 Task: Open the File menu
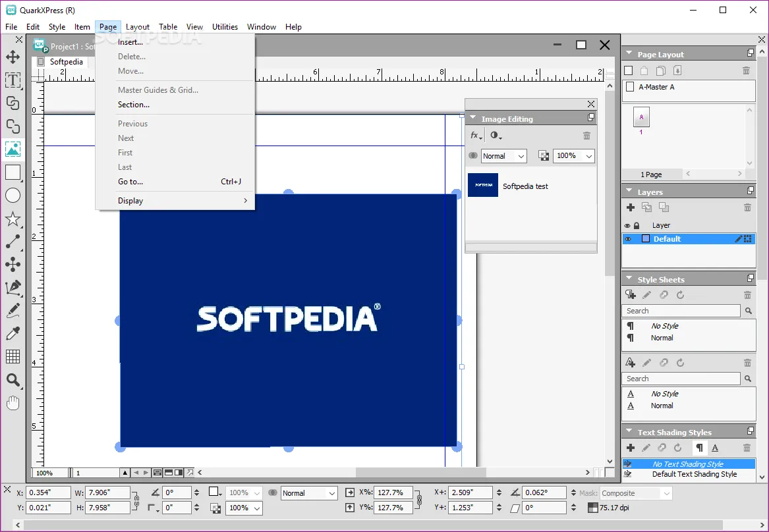11,27
